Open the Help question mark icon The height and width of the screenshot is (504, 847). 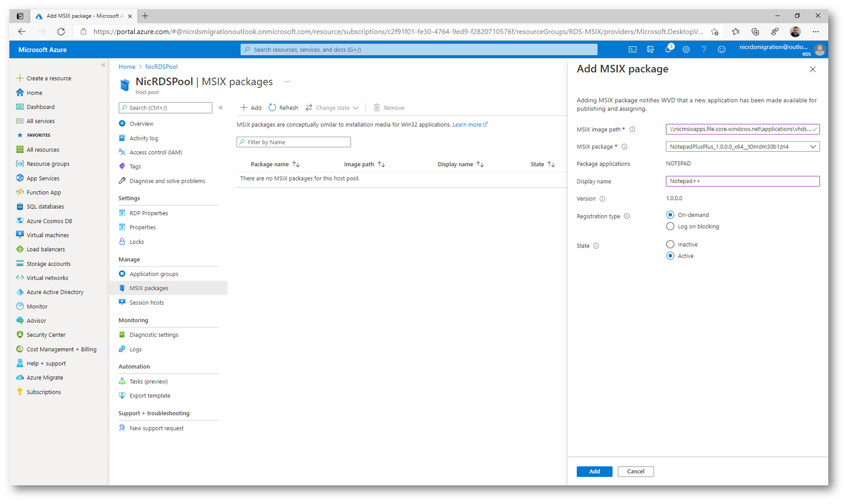coord(704,49)
